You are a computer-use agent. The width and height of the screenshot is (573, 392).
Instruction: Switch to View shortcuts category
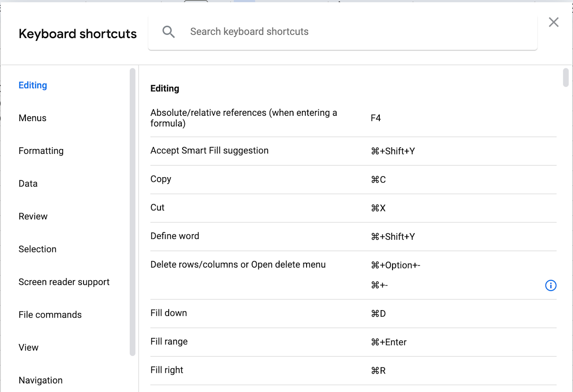[x=28, y=347]
